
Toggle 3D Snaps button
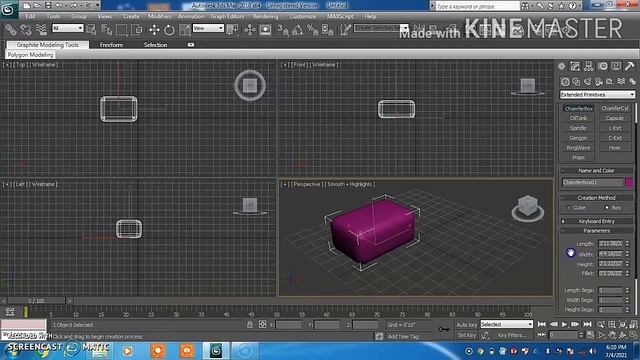(x=282, y=29)
